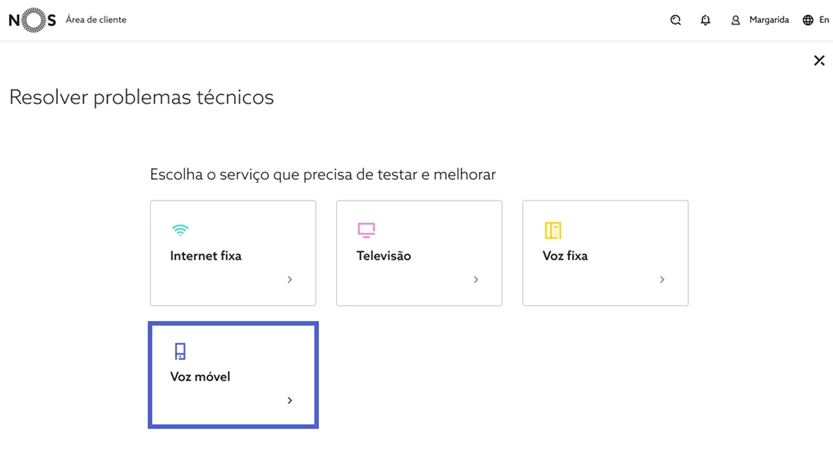Image resolution: width=833 pixels, height=453 pixels.
Task: Select the Voz móvel label
Action: pyautogui.click(x=200, y=377)
